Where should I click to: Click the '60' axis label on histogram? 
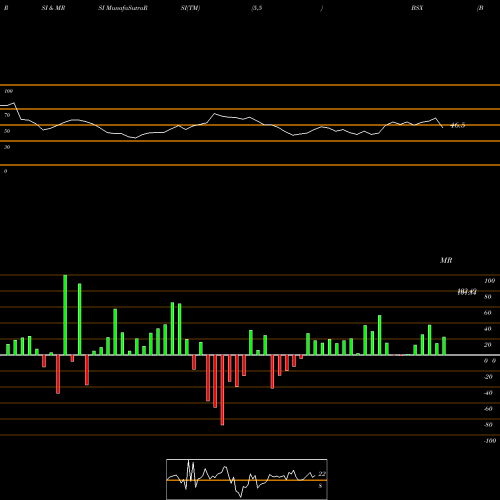[x=488, y=313]
